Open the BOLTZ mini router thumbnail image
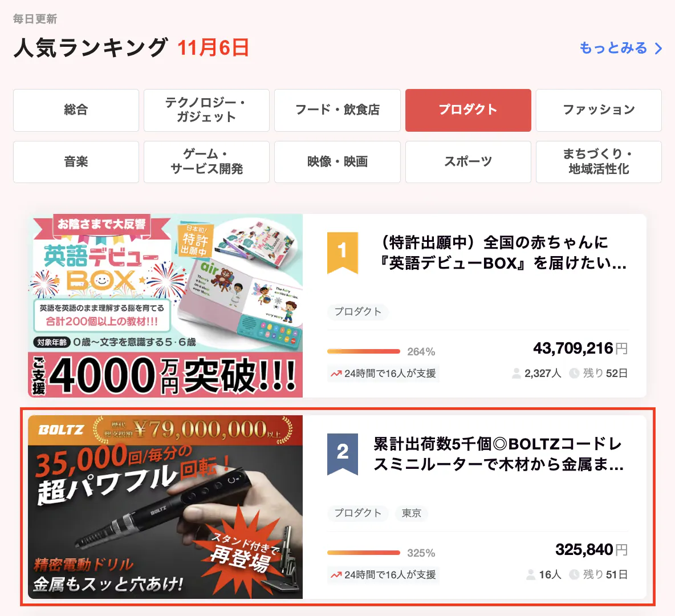This screenshot has height=616, width=675. (x=165, y=507)
